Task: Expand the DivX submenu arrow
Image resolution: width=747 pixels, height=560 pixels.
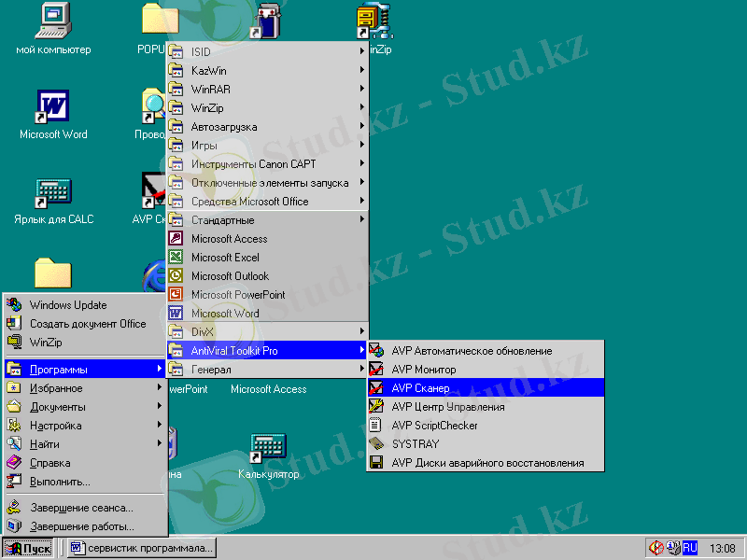Action: click(362, 331)
